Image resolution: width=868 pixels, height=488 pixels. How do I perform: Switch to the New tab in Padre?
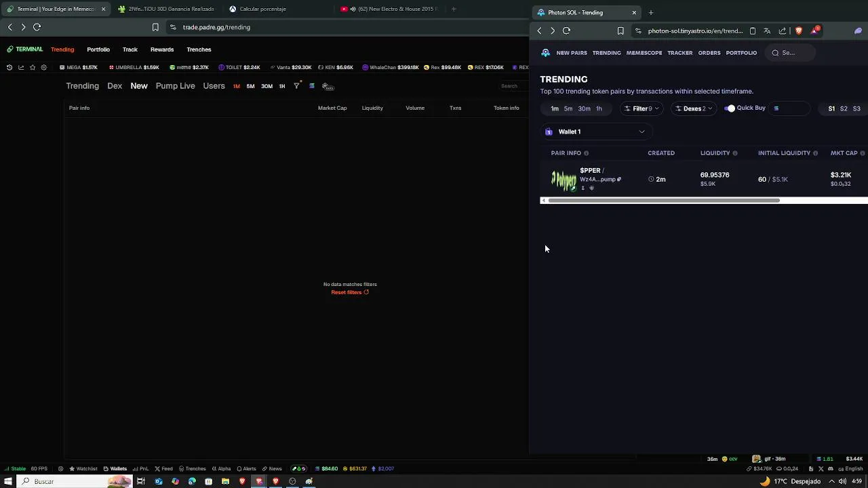click(139, 86)
